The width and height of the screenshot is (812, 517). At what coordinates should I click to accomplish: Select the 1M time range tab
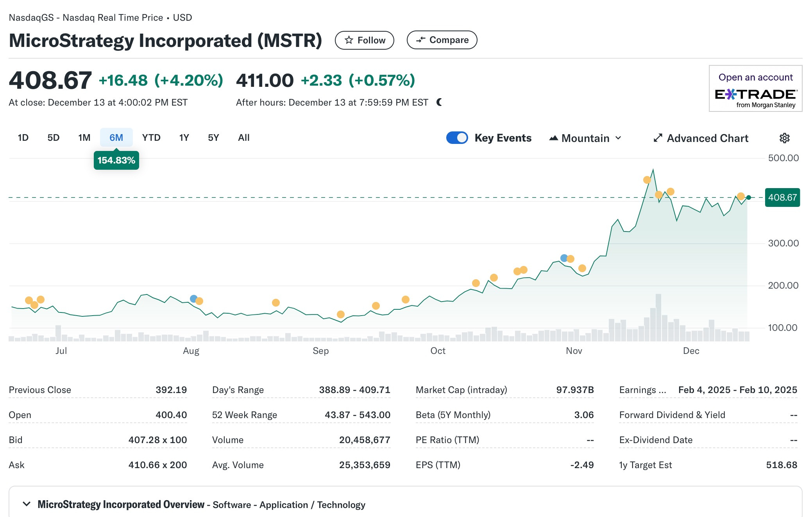(x=84, y=138)
